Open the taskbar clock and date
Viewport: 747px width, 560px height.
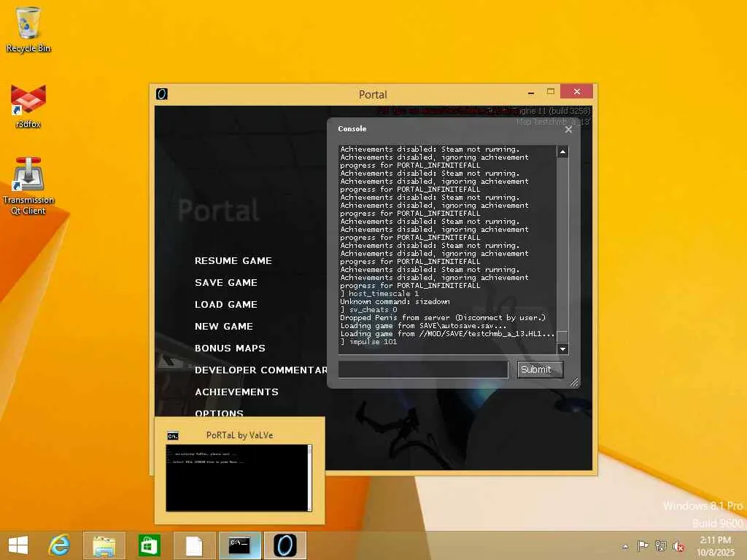coord(715,545)
